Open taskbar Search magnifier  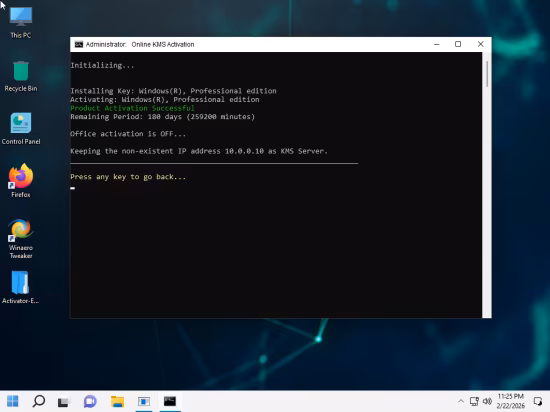click(x=39, y=401)
